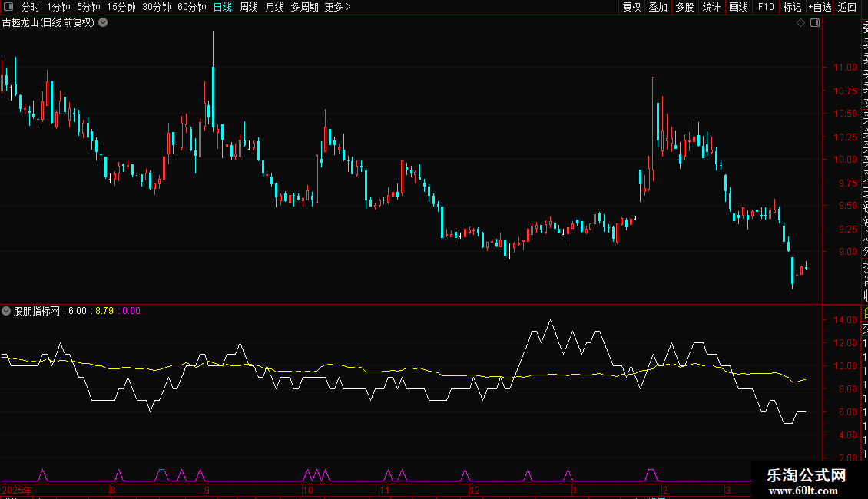Switch to 月线 monthly chart

pos(274,7)
